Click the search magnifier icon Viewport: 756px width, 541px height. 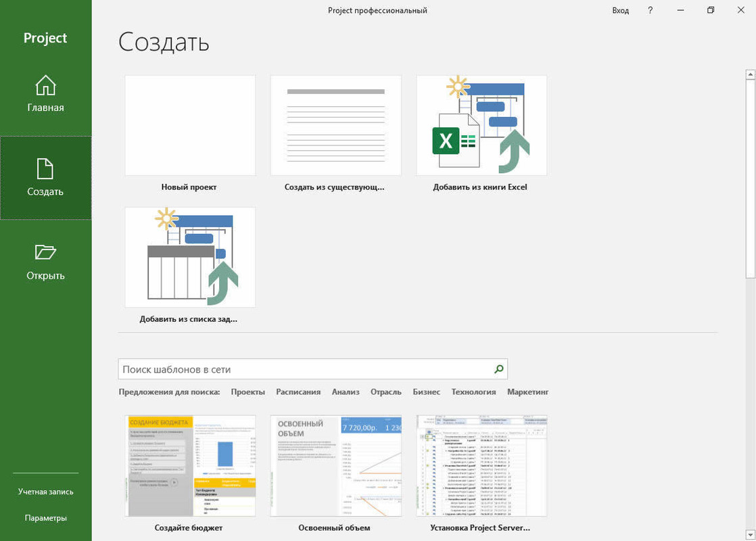(499, 369)
